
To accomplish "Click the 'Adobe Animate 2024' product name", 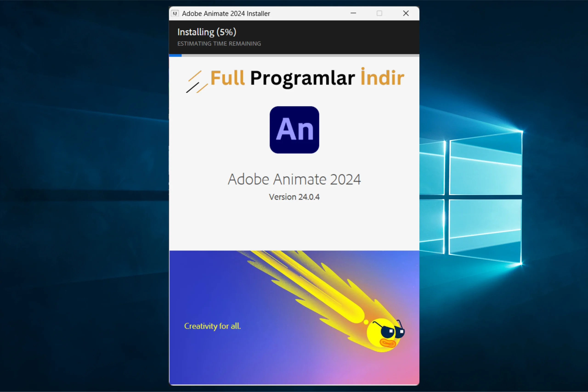I will coord(294,179).
